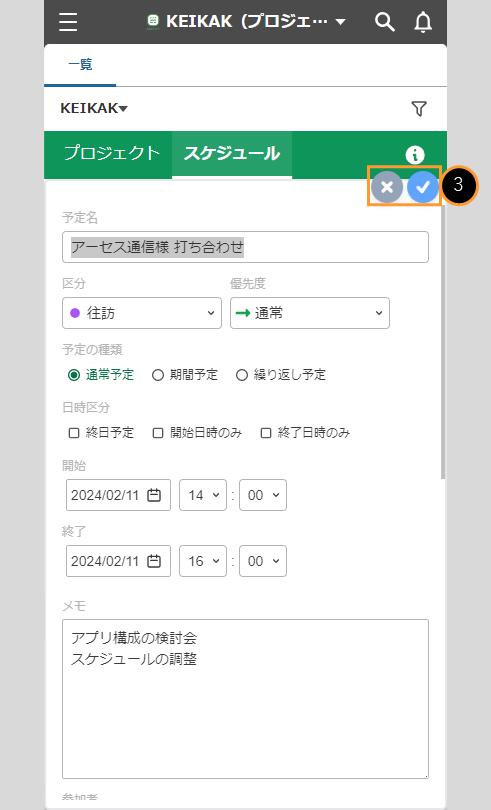The width and height of the screenshot is (491, 810).
Task: Confirm with the blue checkmark button
Action: click(423, 187)
